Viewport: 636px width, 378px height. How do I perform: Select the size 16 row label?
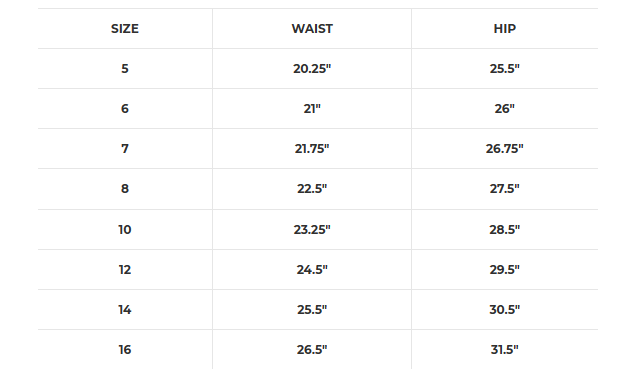(125, 350)
